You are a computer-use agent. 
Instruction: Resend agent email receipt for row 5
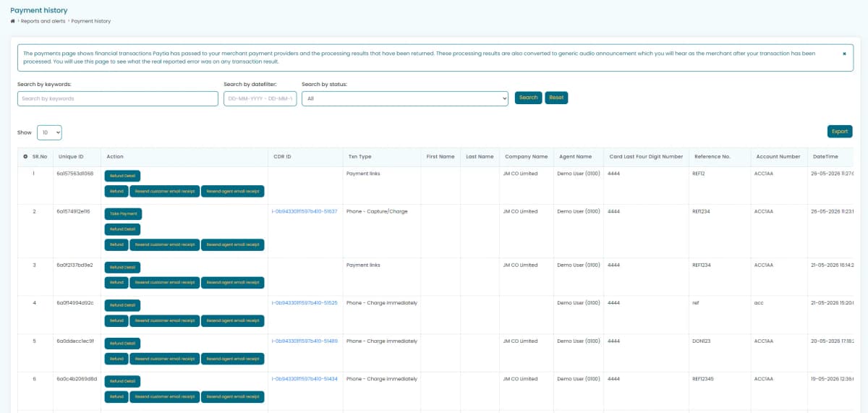[233, 359]
